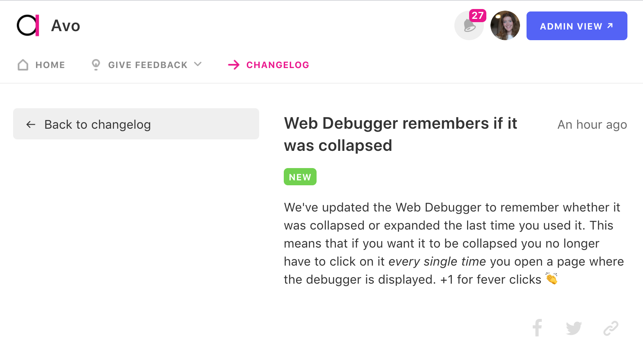Click the Web Debugger post title
This screenshot has height=364, width=643.
pyautogui.click(x=401, y=134)
